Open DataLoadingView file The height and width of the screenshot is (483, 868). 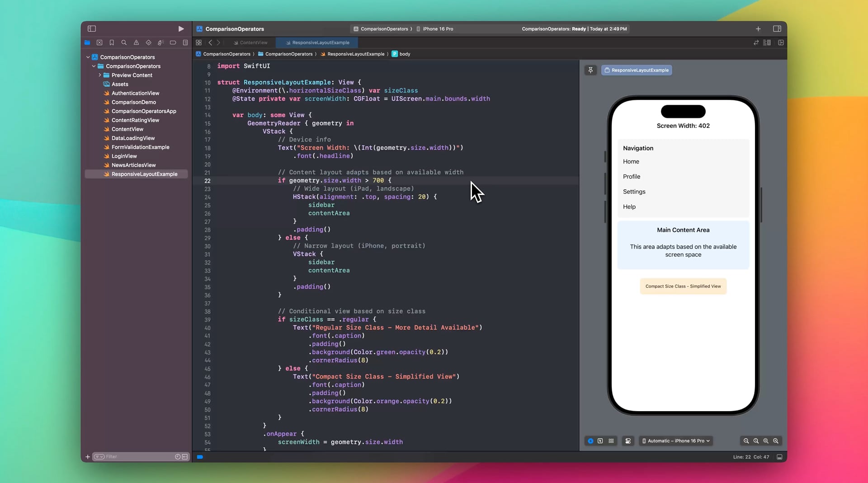[133, 138]
